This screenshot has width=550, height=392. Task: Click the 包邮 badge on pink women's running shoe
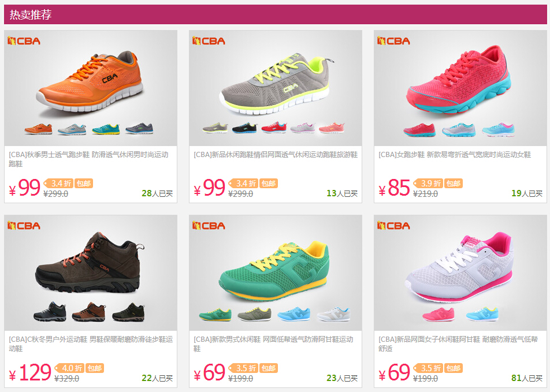(453, 184)
